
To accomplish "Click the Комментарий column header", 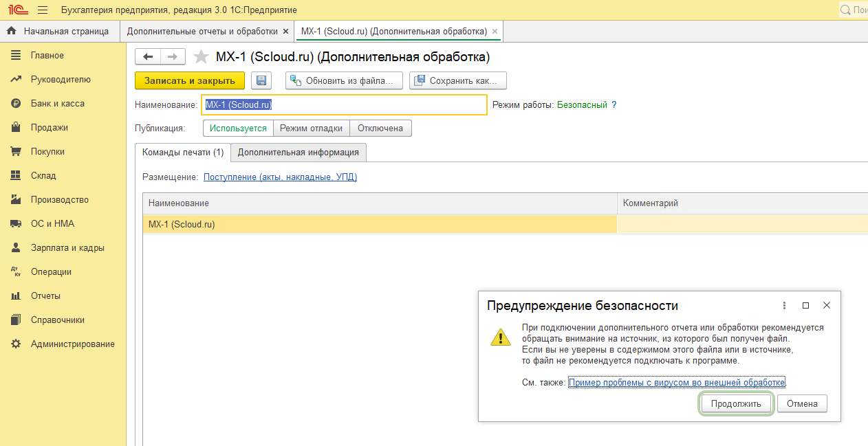I will [742, 203].
